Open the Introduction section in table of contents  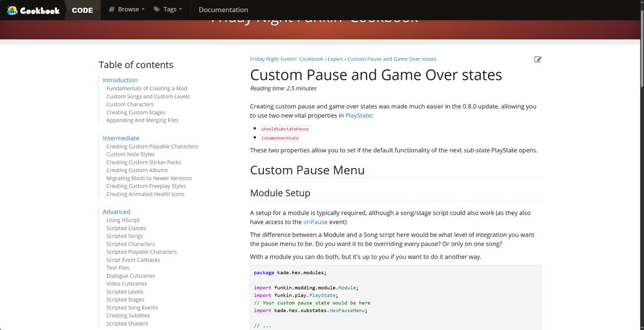tap(120, 80)
